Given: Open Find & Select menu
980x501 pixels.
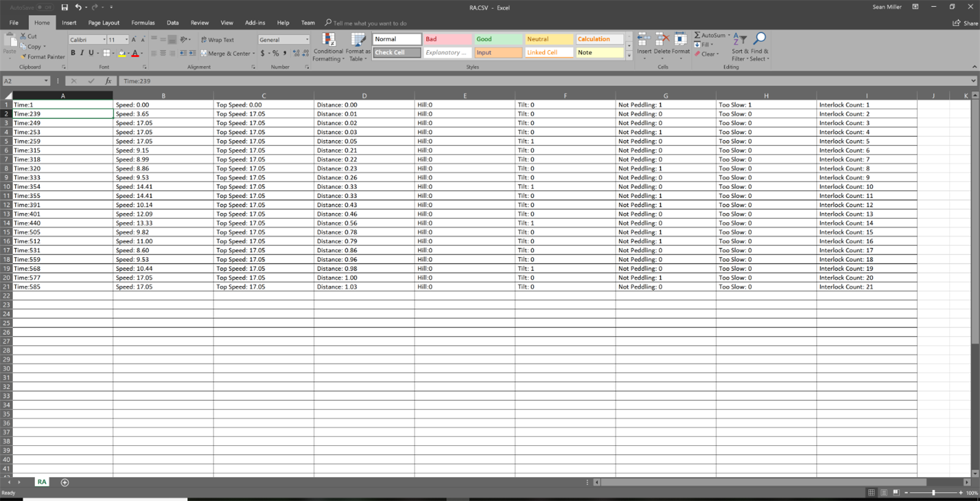Looking at the screenshot, I should click(x=759, y=47).
